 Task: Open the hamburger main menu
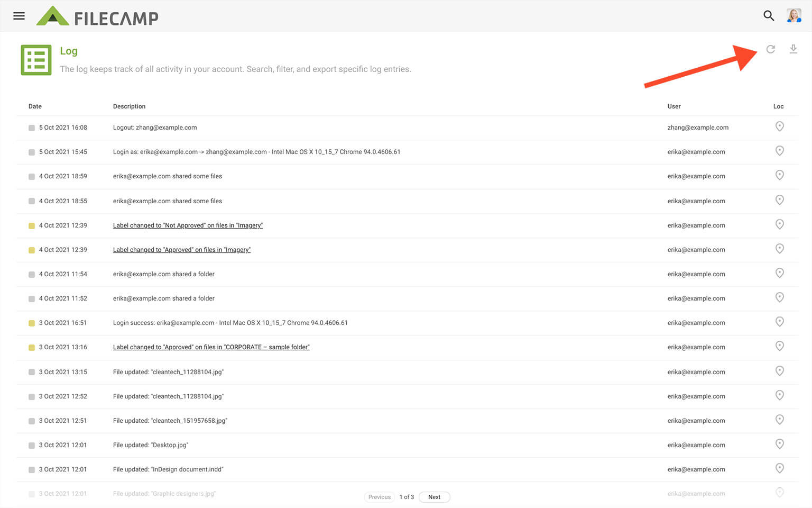[x=19, y=16]
